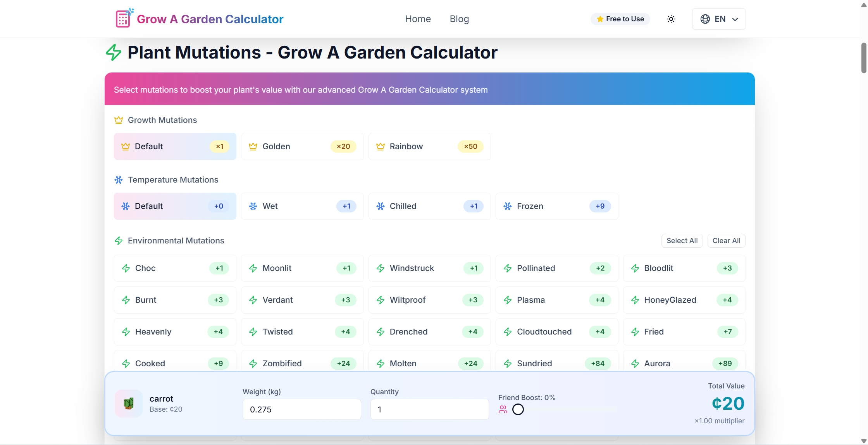Select the Rainbow x50 growth mutation
This screenshot has height=445, width=868.
pyautogui.click(x=430, y=147)
